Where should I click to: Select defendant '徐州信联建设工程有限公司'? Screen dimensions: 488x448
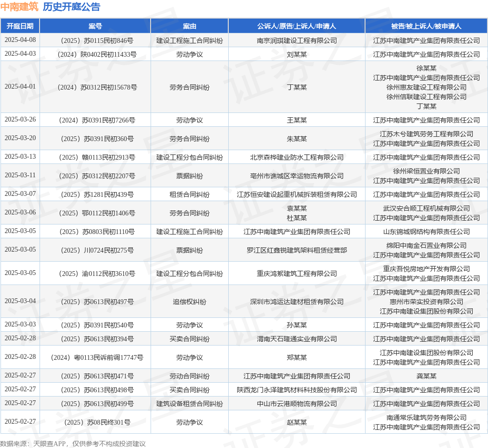click(x=427, y=97)
